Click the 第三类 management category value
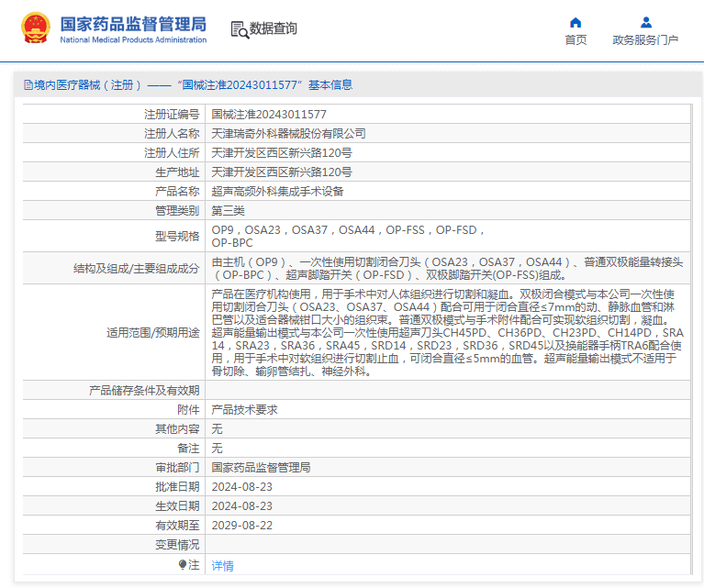This screenshot has height=588, width=704. coord(228,211)
